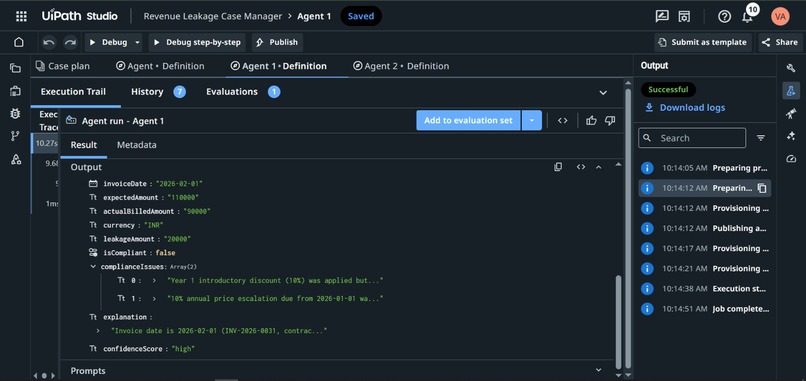This screenshot has width=806, height=381.
Task: Click the log Search field
Action: [692, 138]
